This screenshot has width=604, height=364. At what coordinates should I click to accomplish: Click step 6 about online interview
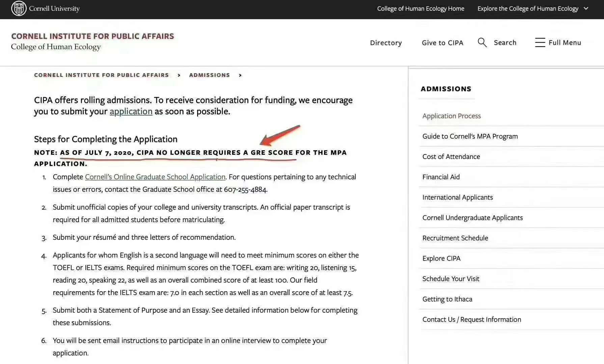tap(190, 346)
